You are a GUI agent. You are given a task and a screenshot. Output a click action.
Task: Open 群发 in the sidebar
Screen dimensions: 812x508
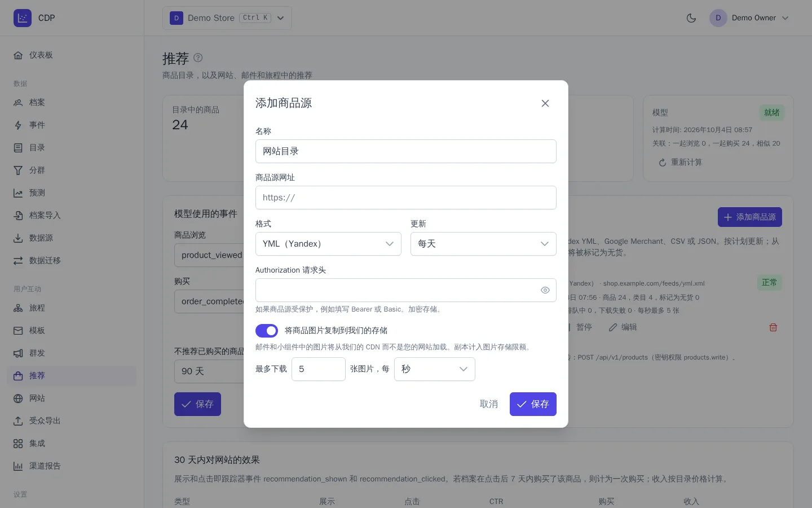(72, 353)
